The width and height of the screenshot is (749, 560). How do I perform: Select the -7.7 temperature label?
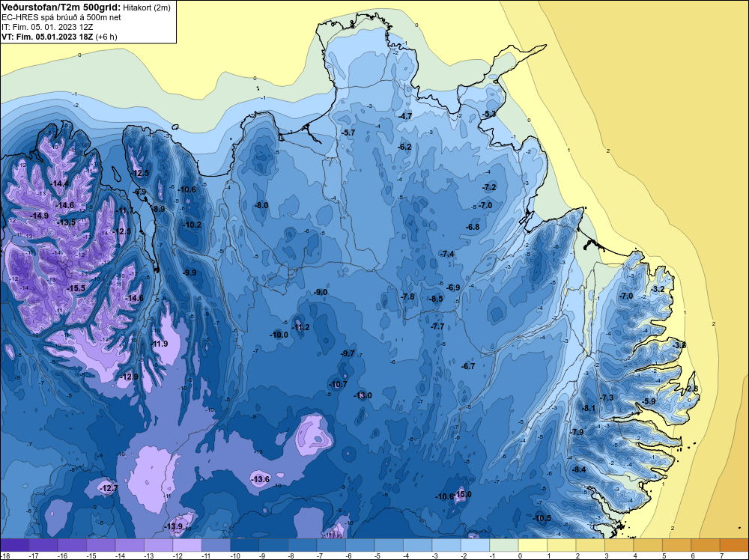point(437,326)
